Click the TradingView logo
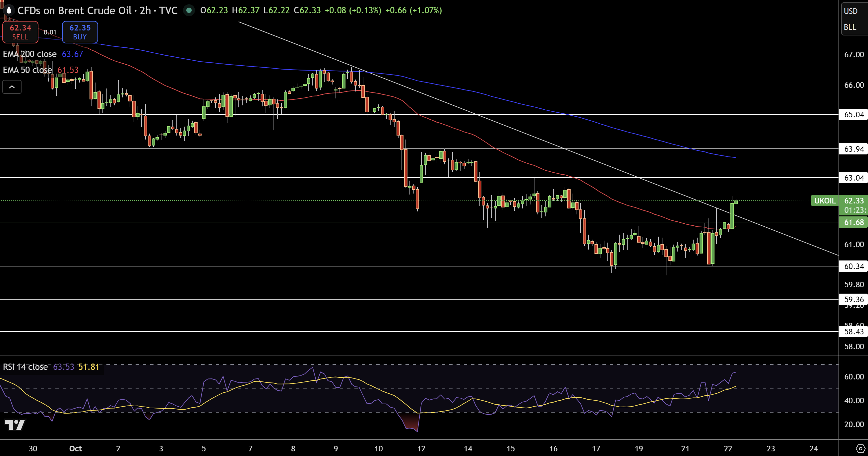 point(15,425)
